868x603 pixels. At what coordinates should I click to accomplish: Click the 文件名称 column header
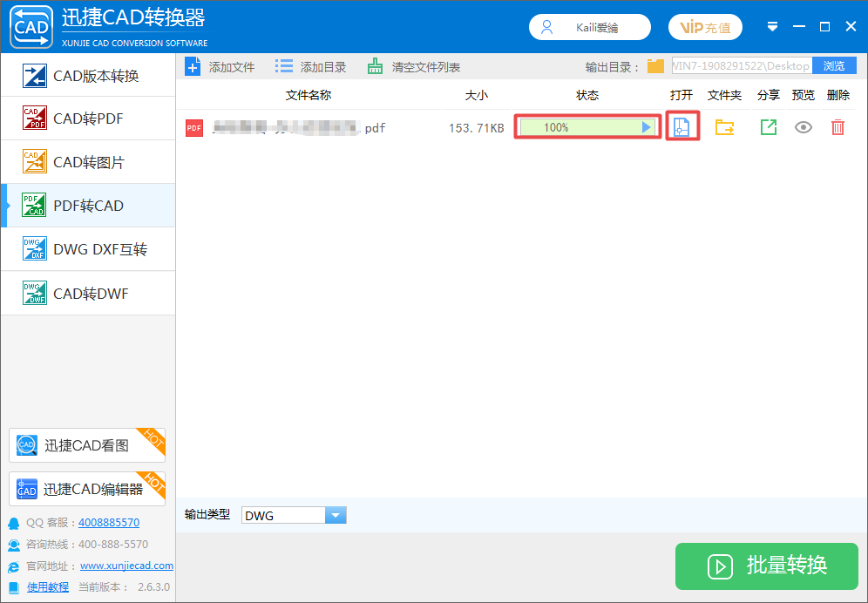pyautogui.click(x=309, y=95)
